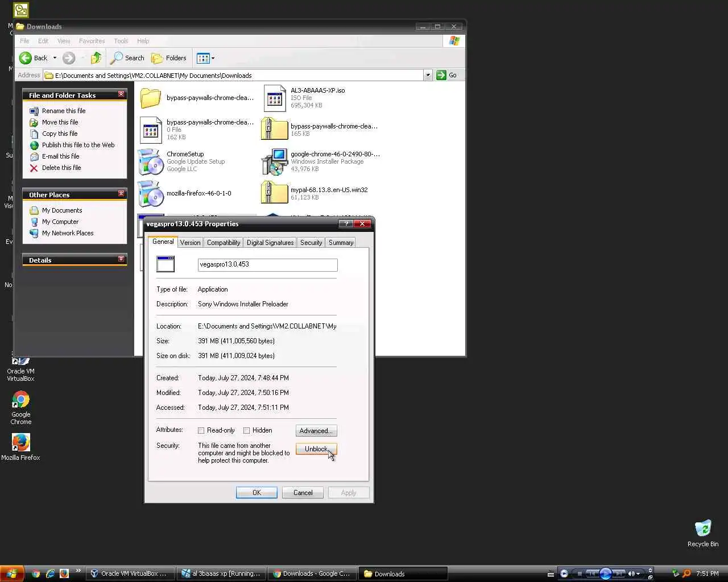Click Cancel in Properties dialog
The height and width of the screenshot is (582, 728).
(x=303, y=493)
